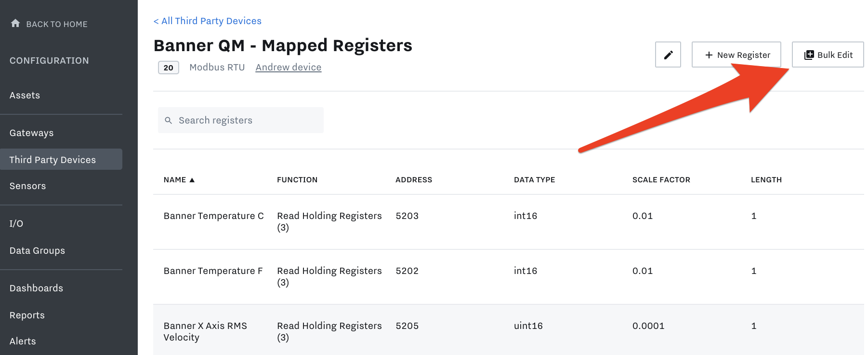
Task: Click the New Register button
Action: point(736,55)
